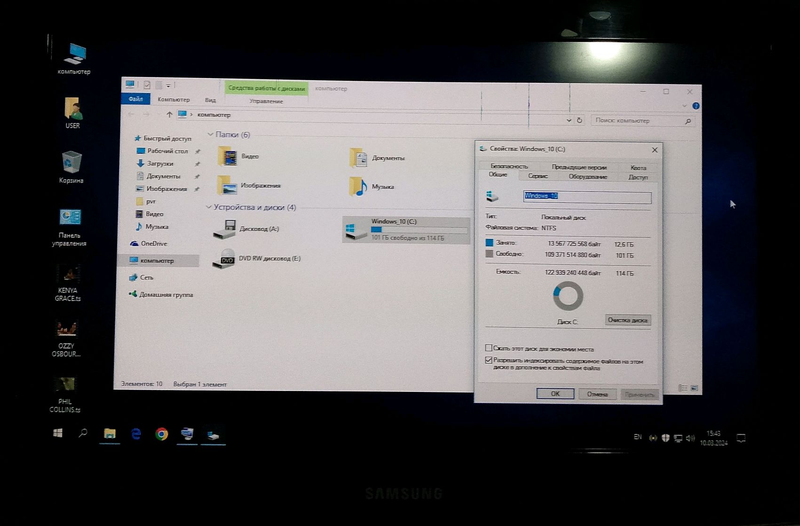Open taskbar search magnifier

click(83, 433)
